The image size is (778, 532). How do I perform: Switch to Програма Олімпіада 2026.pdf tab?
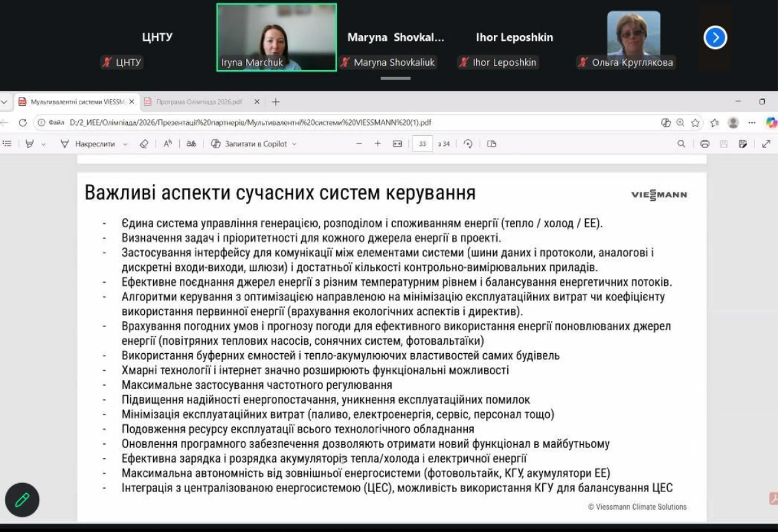pos(198,102)
